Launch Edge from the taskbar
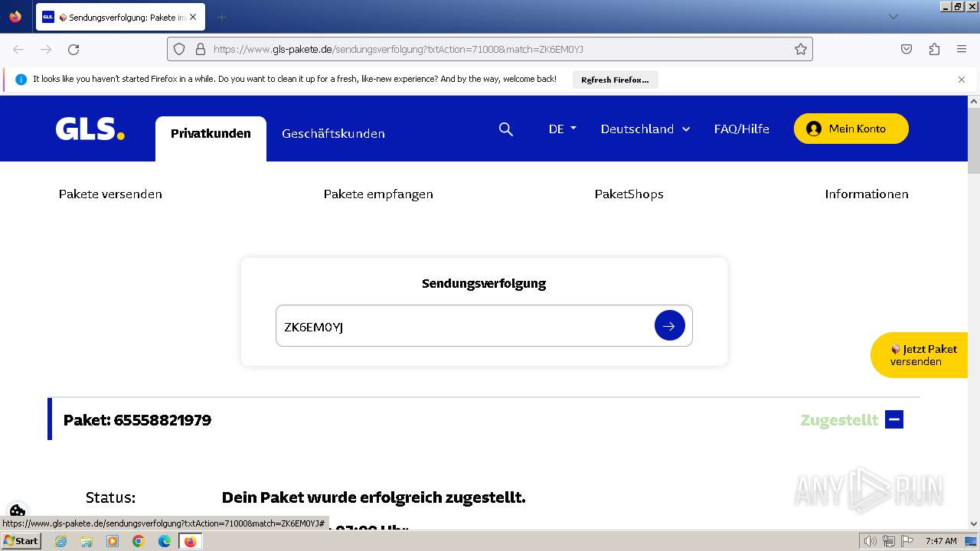Image resolution: width=980 pixels, height=551 pixels. 165,541
